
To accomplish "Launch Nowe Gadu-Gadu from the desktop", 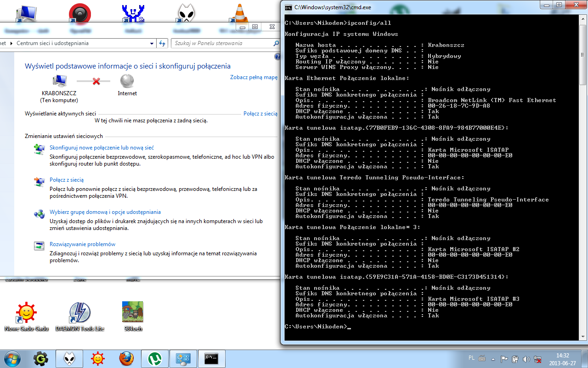I will (26, 313).
